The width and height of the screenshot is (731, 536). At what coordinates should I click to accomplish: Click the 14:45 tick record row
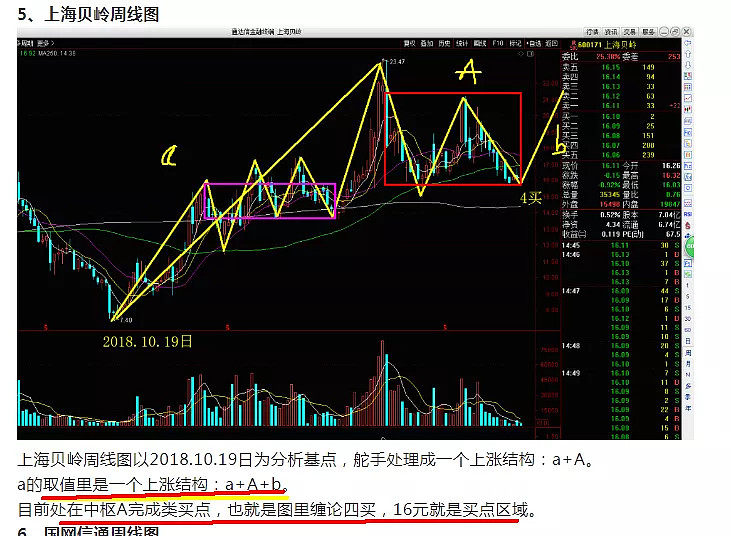pos(621,245)
